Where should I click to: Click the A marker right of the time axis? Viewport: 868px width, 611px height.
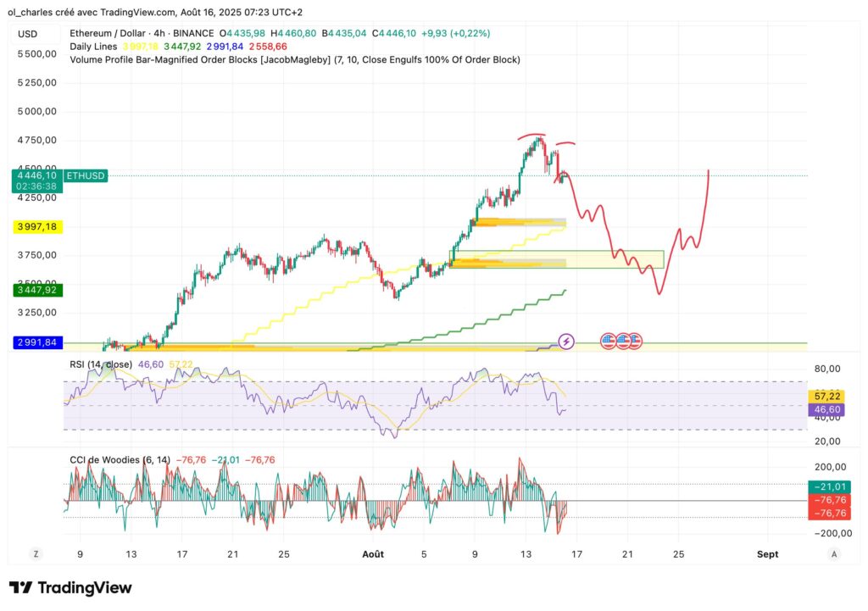coord(833,553)
